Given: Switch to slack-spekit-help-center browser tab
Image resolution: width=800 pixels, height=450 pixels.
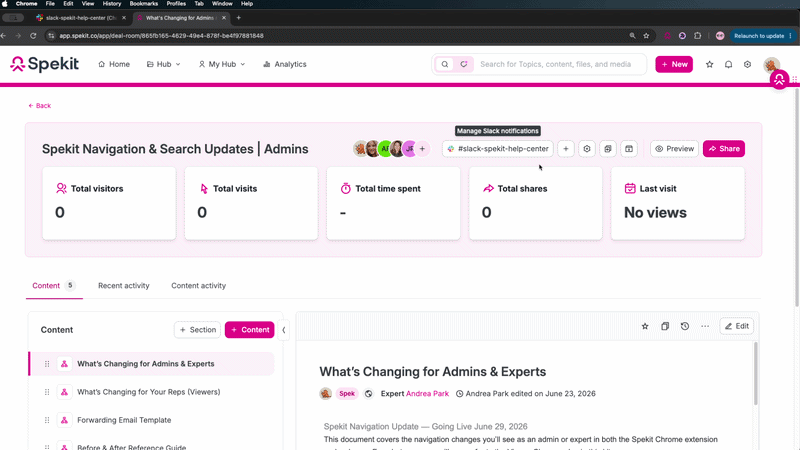Looking at the screenshot, I should 81,18.
